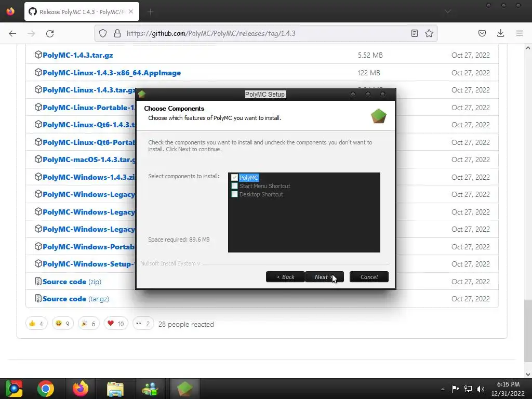Open the users app icon in taskbar
This screenshot has height=399, width=532.
click(150, 389)
